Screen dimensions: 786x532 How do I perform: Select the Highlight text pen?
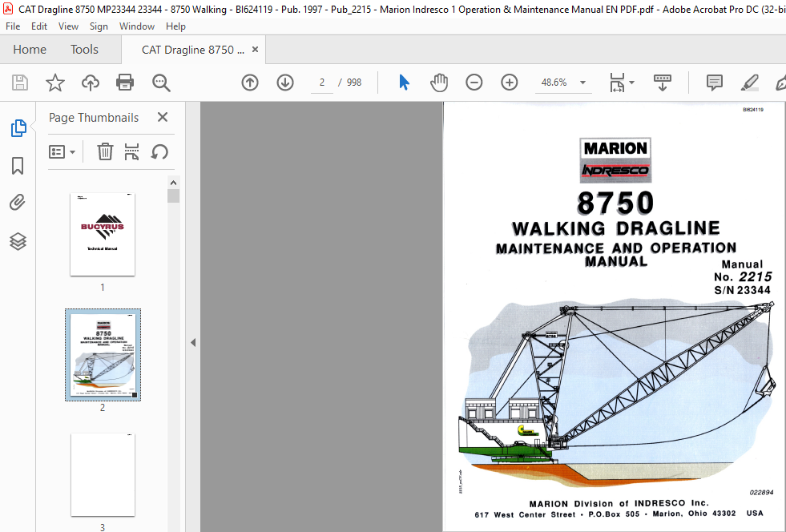[749, 83]
